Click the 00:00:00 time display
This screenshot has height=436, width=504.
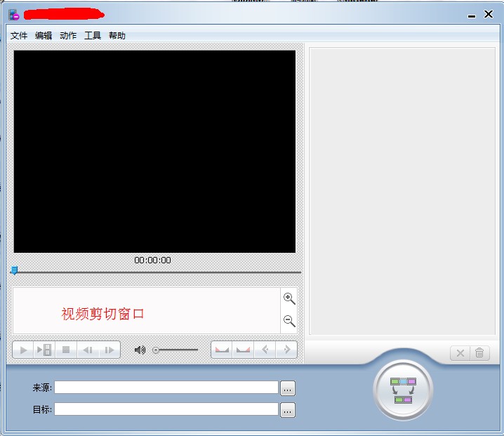pos(153,260)
